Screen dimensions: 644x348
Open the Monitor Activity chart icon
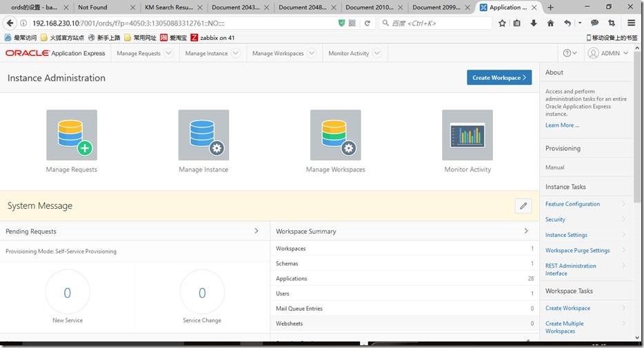pos(467,134)
